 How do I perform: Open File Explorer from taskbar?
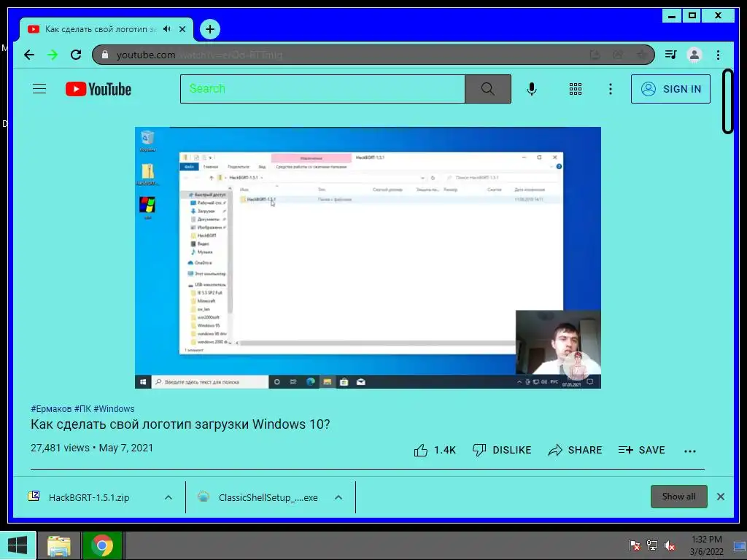tap(59, 546)
